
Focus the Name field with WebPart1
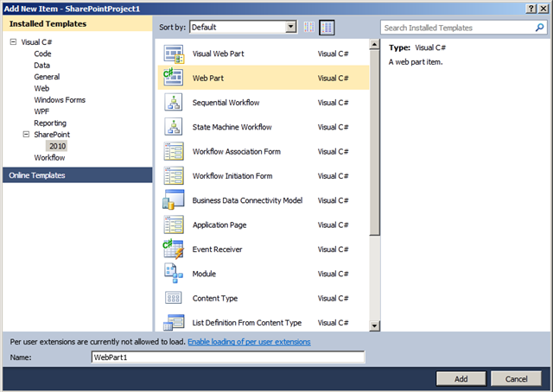228,357
